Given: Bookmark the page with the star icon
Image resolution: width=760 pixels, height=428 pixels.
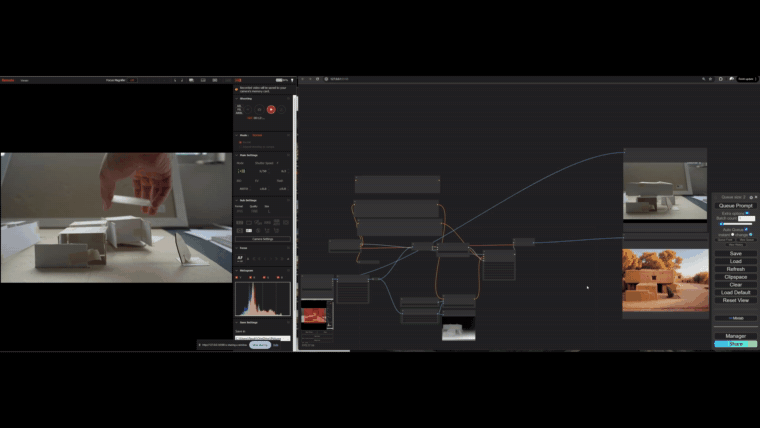Looking at the screenshot, I should pos(711,79).
